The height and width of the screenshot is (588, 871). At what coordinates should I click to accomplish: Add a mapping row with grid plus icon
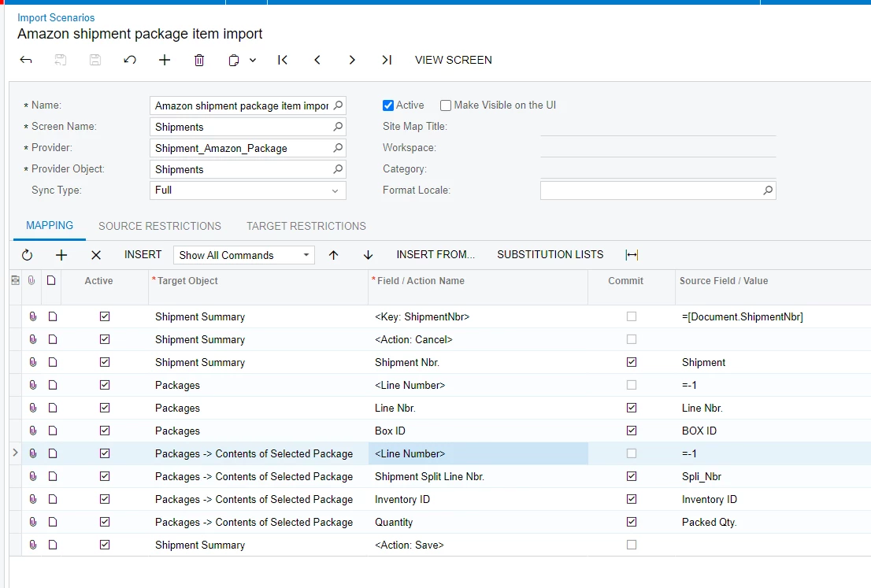coord(61,255)
